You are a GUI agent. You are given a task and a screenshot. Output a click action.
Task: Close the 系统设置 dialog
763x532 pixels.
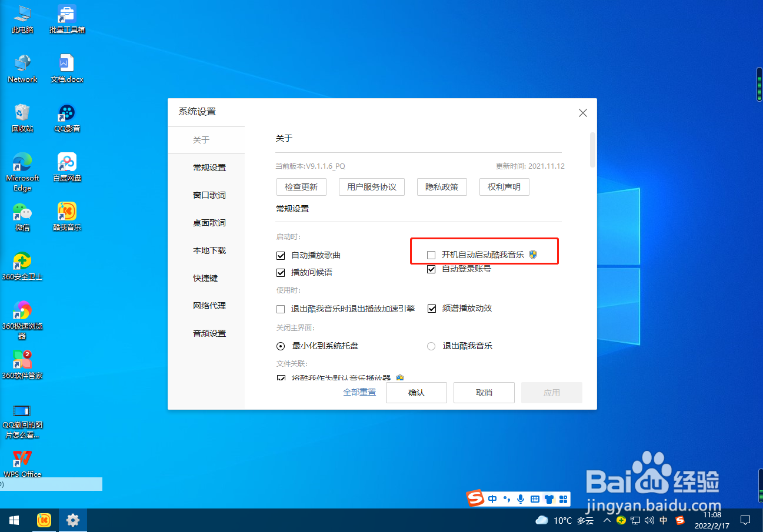click(583, 113)
